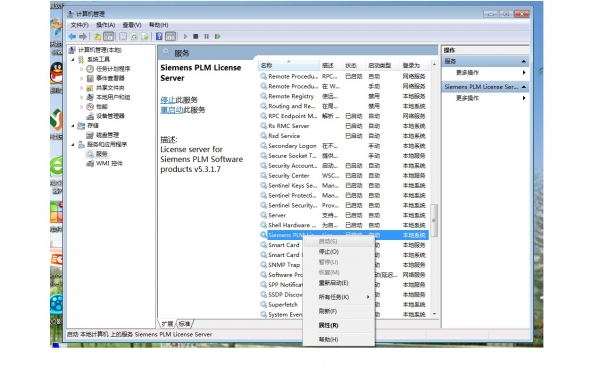The height and width of the screenshot is (377, 600).
Task: Click the toolbar Refresh icon
Action: (134, 37)
